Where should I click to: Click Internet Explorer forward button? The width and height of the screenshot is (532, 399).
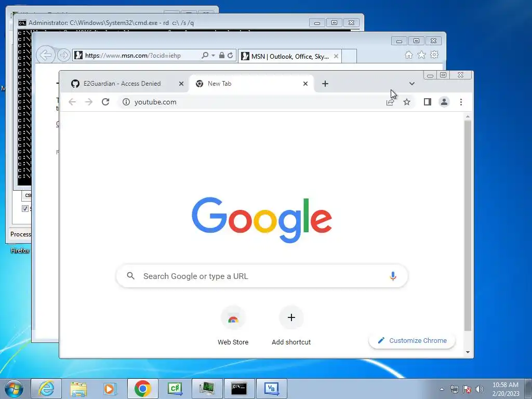point(63,55)
